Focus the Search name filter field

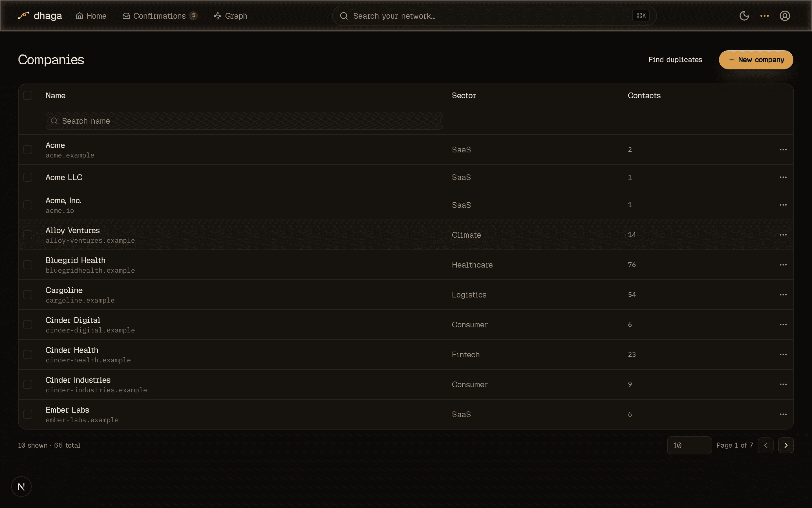coord(244,121)
